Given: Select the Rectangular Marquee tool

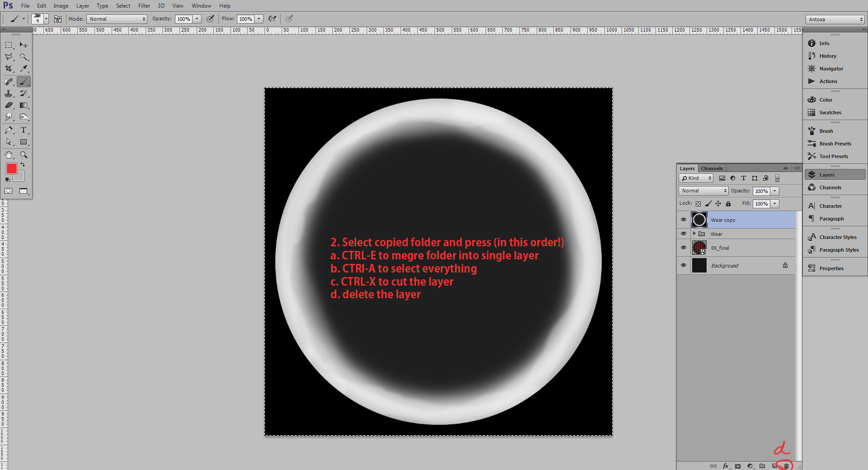Looking at the screenshot, I should [x=9, y=45].
